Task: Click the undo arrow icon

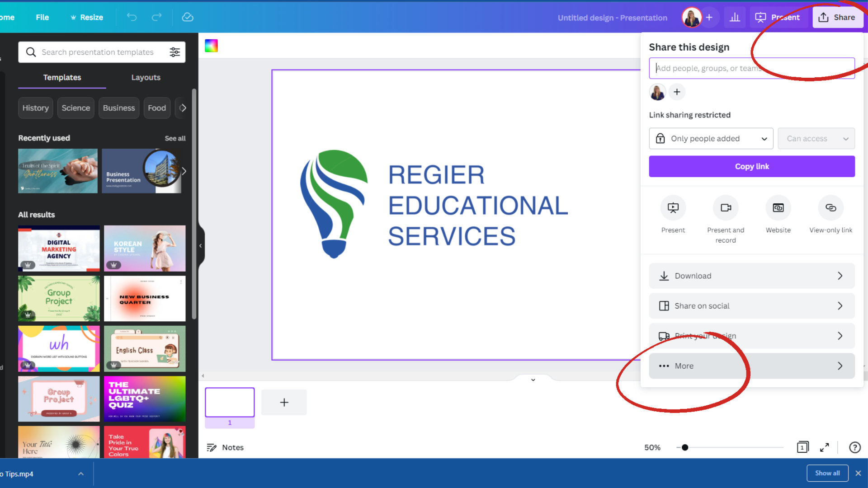Action: click(132, 17)
